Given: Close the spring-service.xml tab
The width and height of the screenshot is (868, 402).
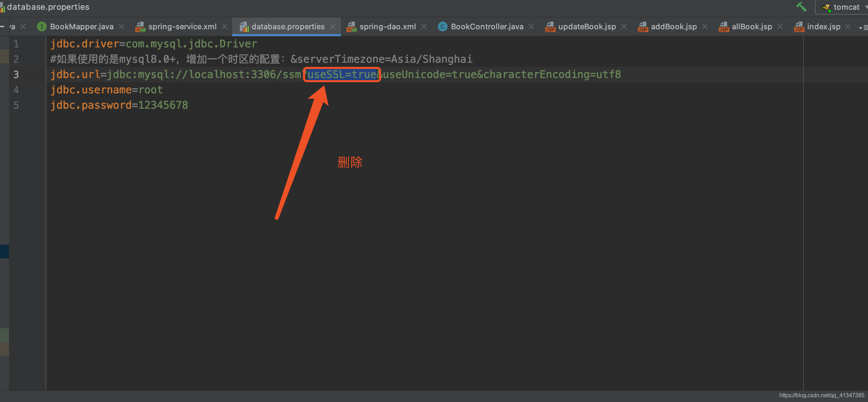Looking at the screenshot, I should coord(228,26).
